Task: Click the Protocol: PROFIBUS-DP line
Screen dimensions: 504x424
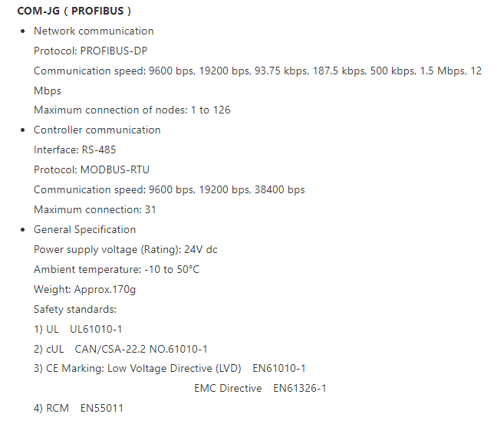Action: point(91,51)
